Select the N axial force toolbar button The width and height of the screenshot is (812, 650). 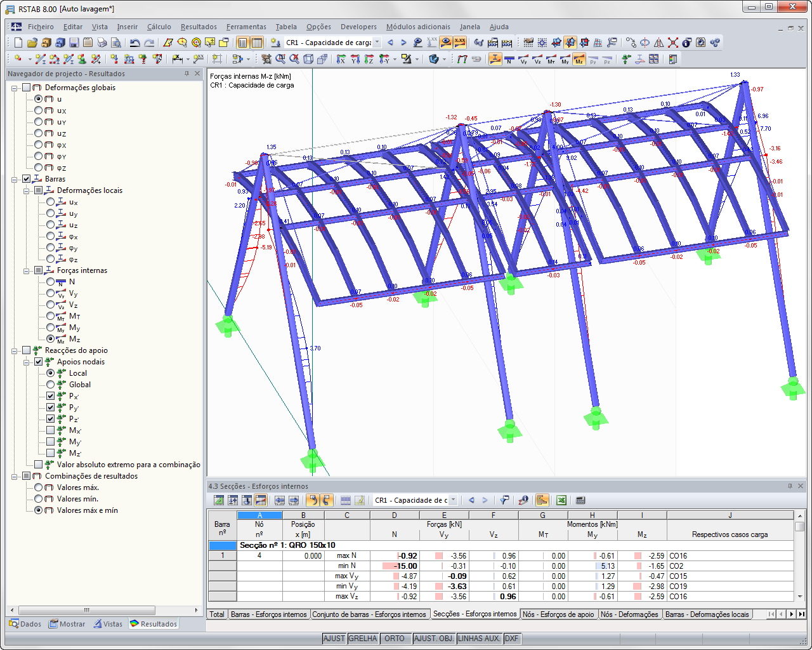tap(509, 60)
